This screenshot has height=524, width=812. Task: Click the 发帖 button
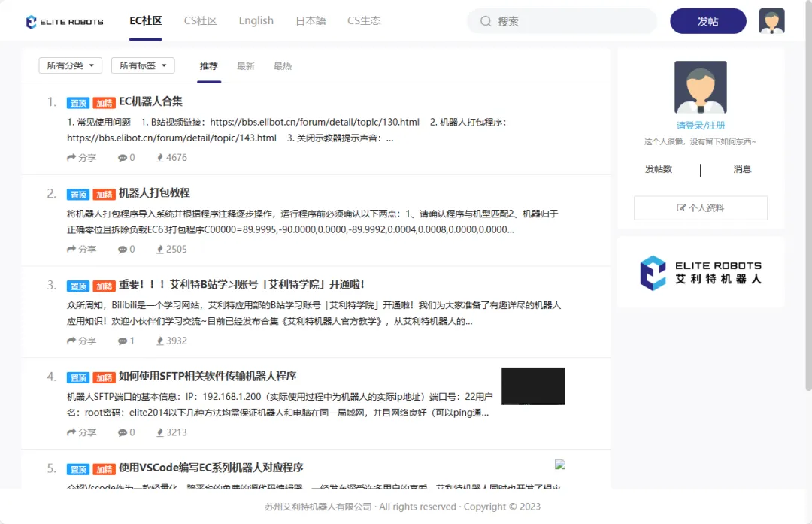point(707,21)
